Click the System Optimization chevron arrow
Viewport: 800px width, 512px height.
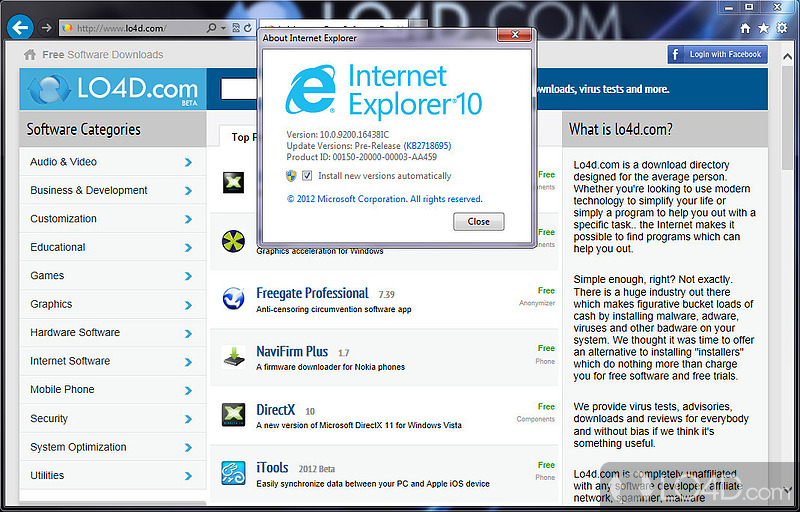pyautogui.click(x=188, y=448)
